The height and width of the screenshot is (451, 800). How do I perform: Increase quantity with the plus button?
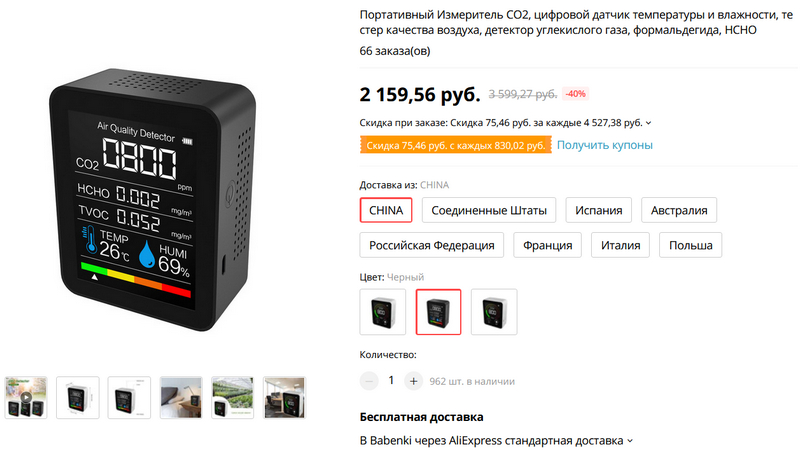(x=413, y=381)
